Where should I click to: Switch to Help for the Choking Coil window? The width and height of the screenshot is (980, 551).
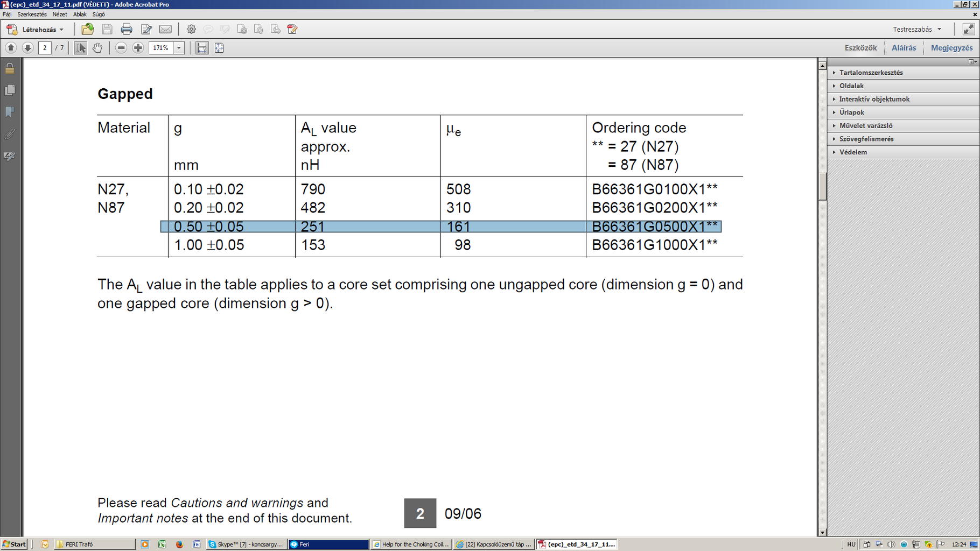coord(411,544)
